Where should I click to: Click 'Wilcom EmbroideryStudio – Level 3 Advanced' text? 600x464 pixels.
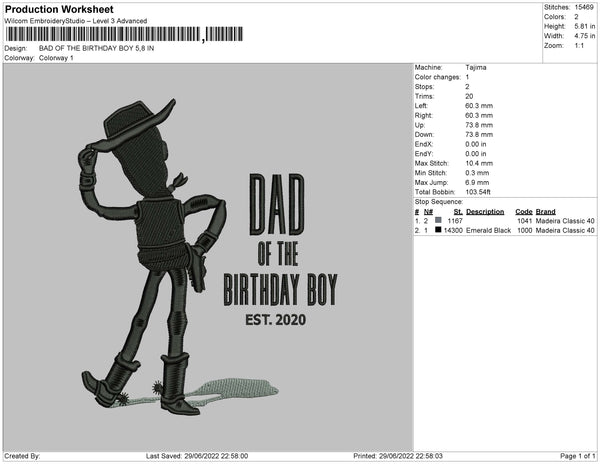pos(76,21)
